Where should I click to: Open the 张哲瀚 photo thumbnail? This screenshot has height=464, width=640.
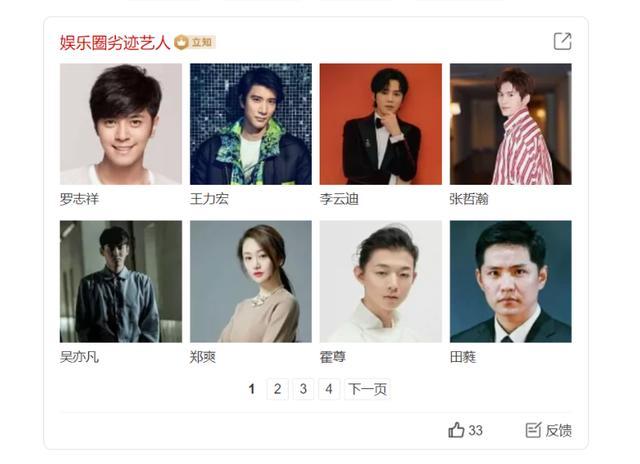(x=511, y=124)
